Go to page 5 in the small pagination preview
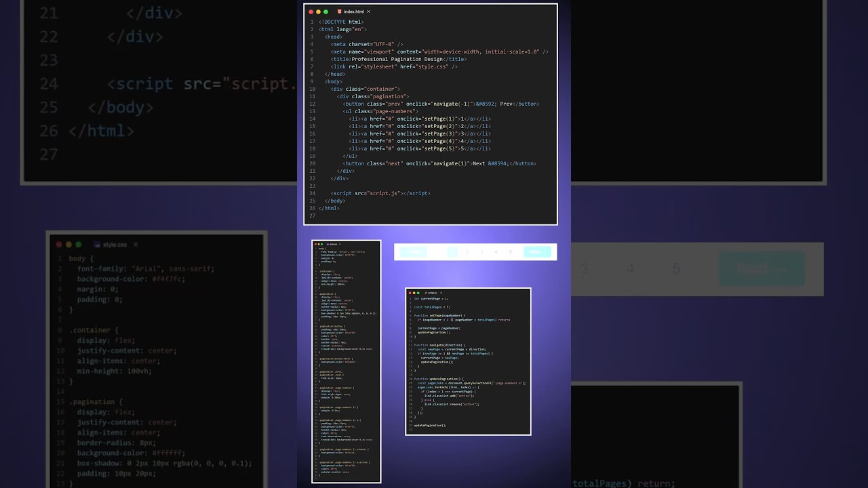 coord(510,251)
